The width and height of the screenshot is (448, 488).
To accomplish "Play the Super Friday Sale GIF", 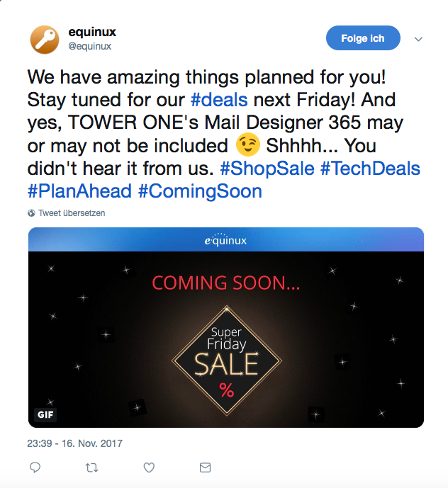I will point(226,339).
